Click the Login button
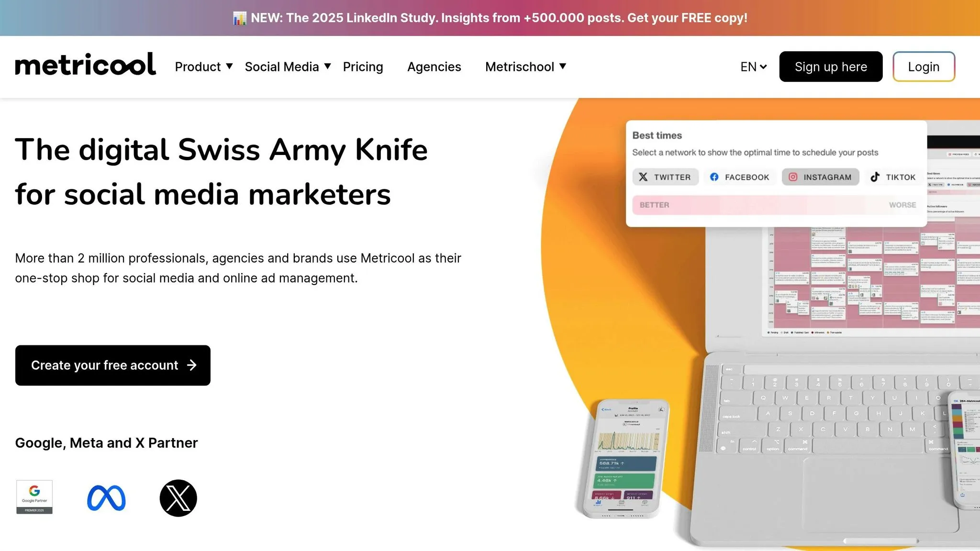This screenshot has height=551, width=980. 924,66
